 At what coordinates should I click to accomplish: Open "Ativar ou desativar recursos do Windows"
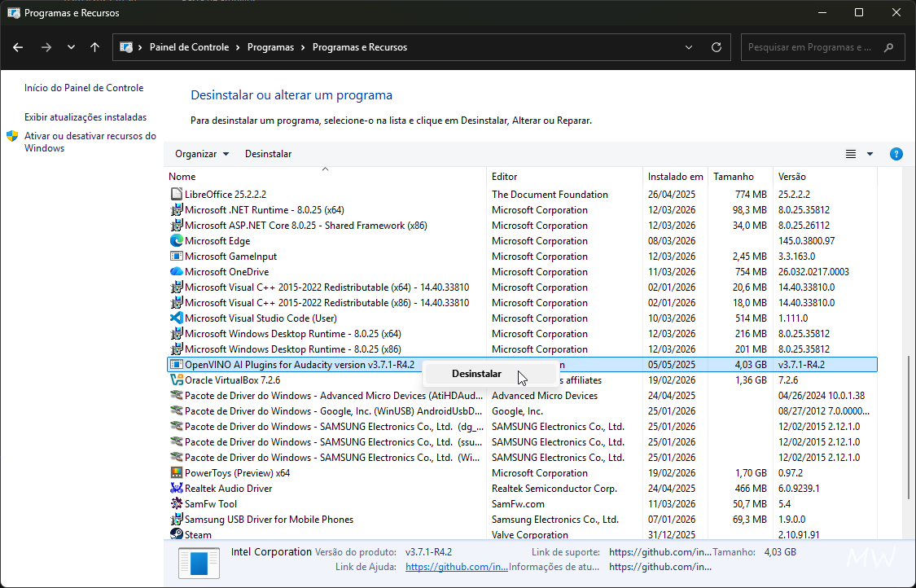click(90, 141)
